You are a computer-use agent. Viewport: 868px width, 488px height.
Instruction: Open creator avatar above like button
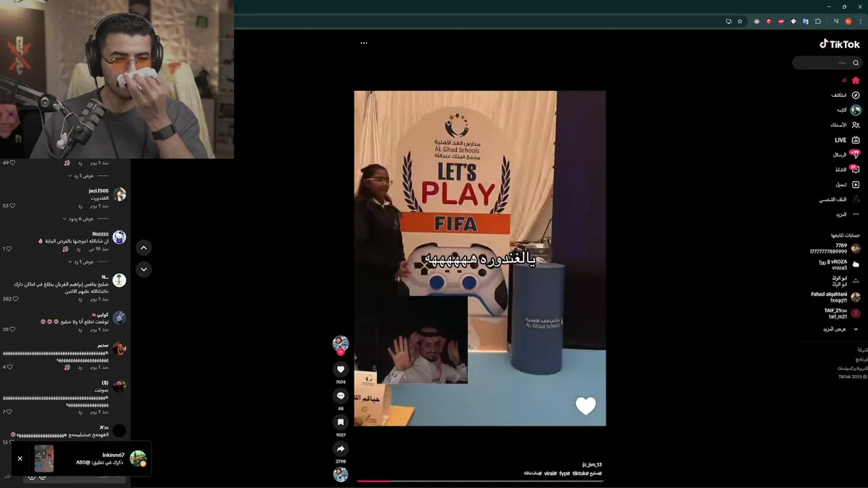[x=340, y=343]
